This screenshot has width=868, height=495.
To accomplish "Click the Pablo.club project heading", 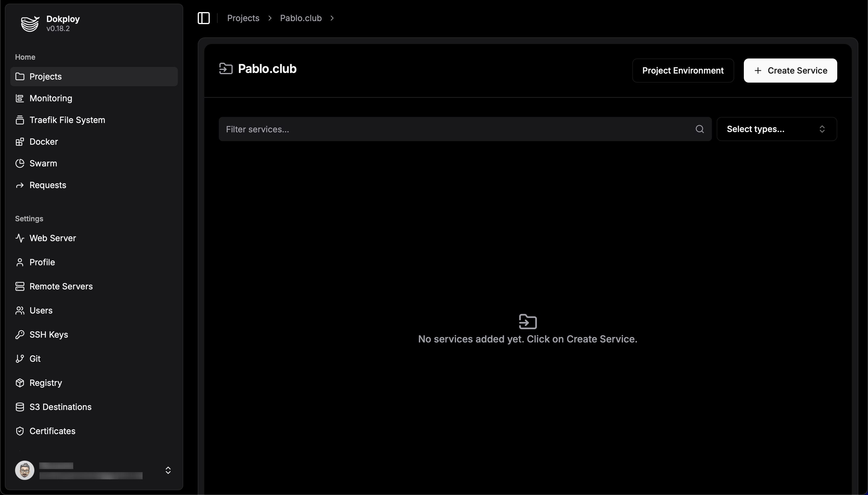I will coord(267,69).
